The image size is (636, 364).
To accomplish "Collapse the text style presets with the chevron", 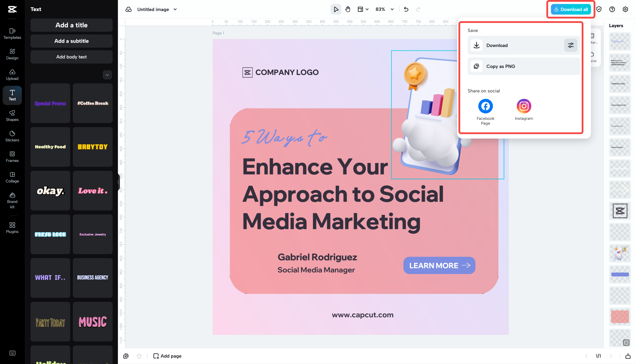I will point(107,75).
